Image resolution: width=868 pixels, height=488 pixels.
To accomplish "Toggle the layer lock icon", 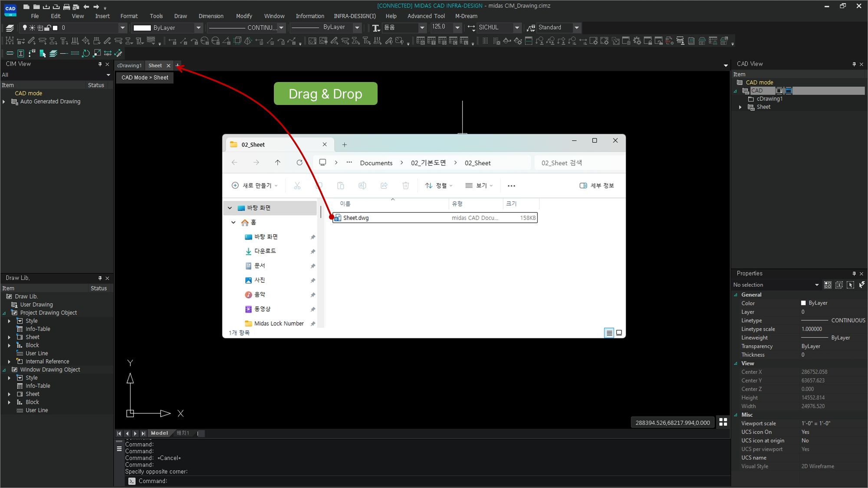I will point(47,28).
